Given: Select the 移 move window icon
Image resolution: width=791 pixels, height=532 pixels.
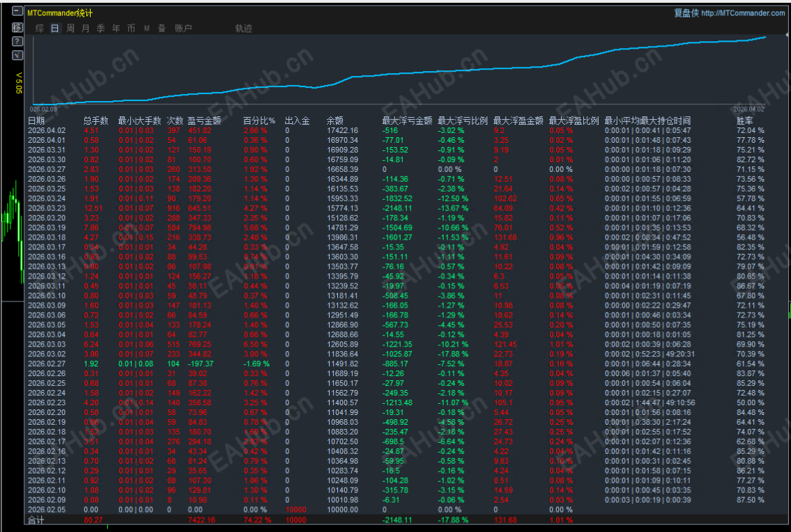Looking at the screenshot, I should [x=17, y=27].
